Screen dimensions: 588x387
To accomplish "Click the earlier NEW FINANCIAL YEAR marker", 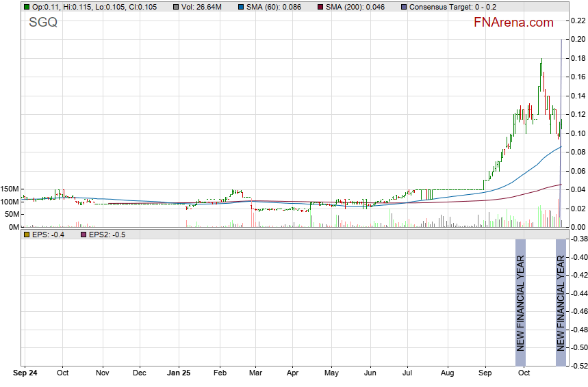I will 520,303.
